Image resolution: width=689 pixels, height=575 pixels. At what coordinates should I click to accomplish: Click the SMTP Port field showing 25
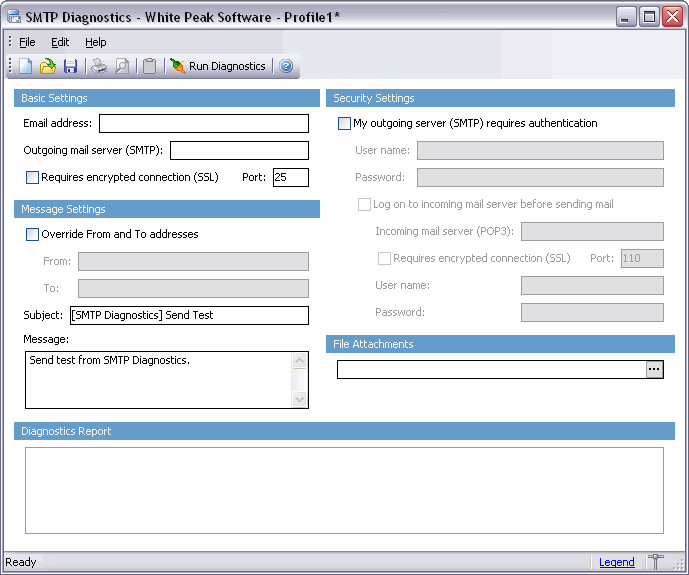pos(291,177)
